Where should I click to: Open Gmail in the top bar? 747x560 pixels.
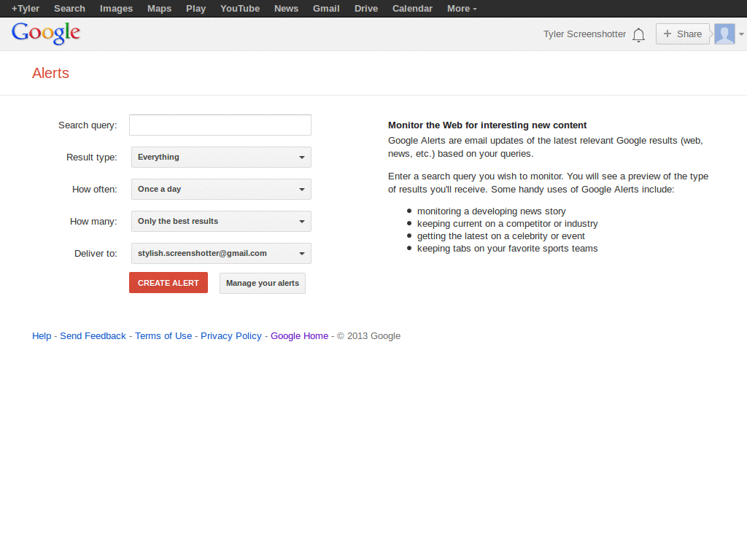coord(326,9)
